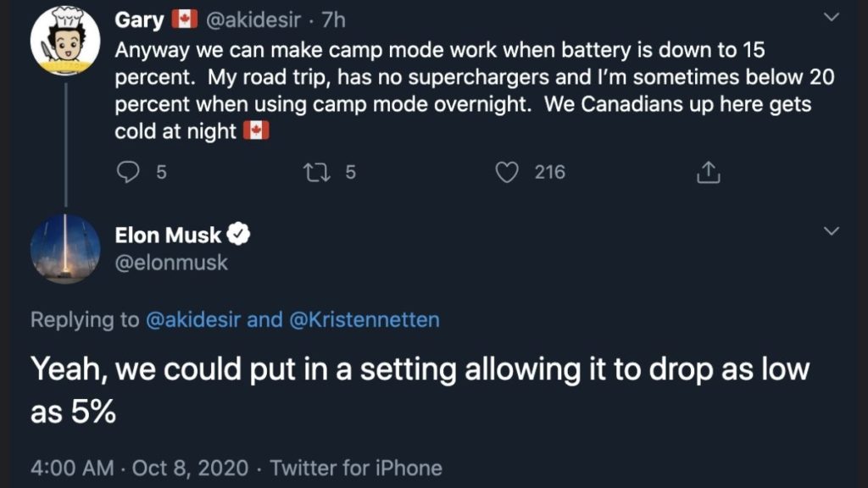Reply to Gary's tweet via comment icon
Image resolution: width=868 pixels, height=488 pixels.
[x=127, y=173]
